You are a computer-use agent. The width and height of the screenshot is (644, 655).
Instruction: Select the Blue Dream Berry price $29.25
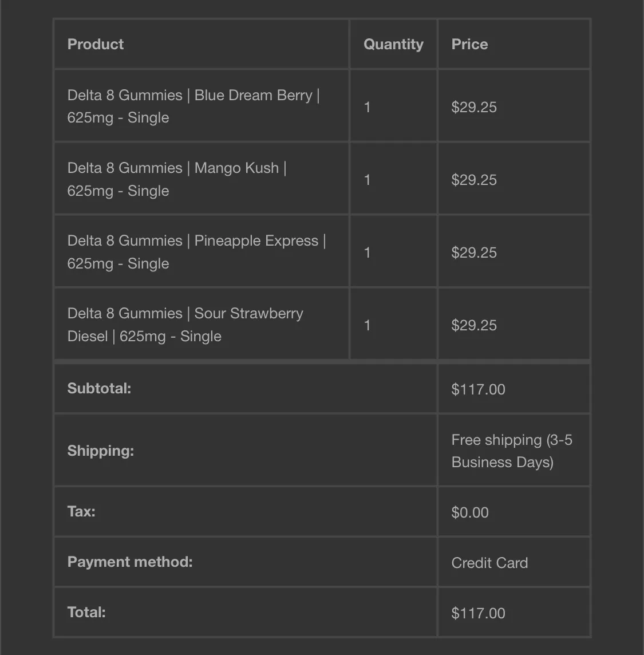[x=474, y=107]
